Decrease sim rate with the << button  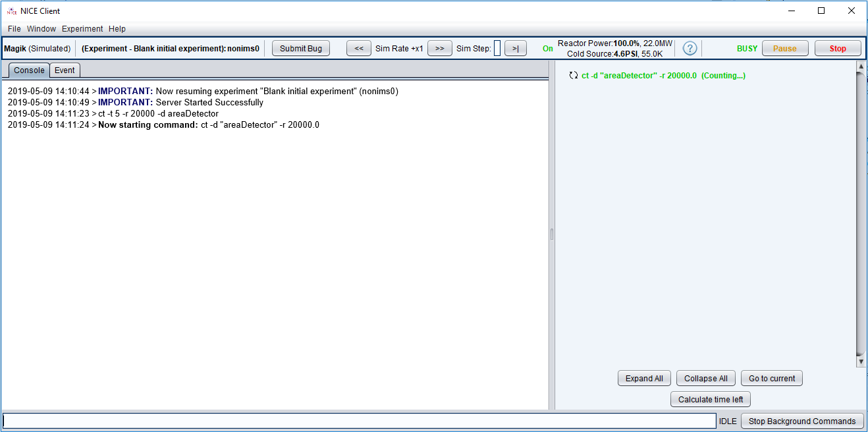coord(358,49)
